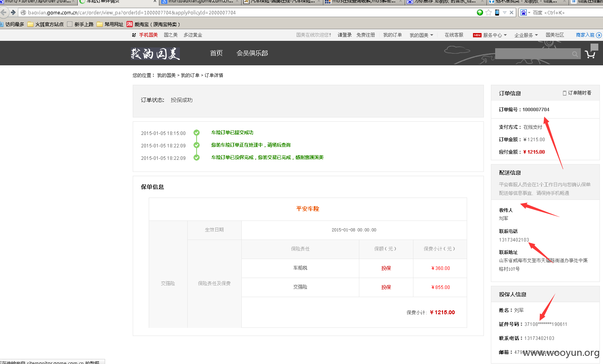Click the 在线支付 payment method text
Image resolution: width=603 pixels, height=364 pixels.
coord(533,127)
